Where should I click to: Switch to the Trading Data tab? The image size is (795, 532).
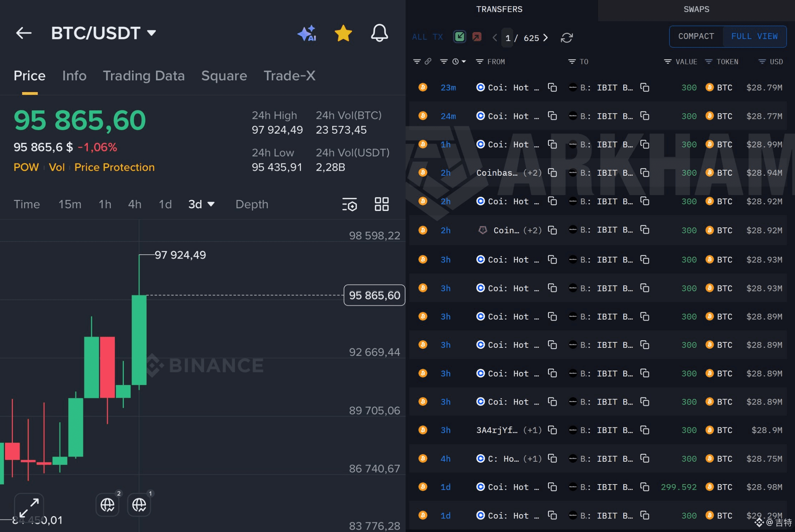[x=144, y=76]
